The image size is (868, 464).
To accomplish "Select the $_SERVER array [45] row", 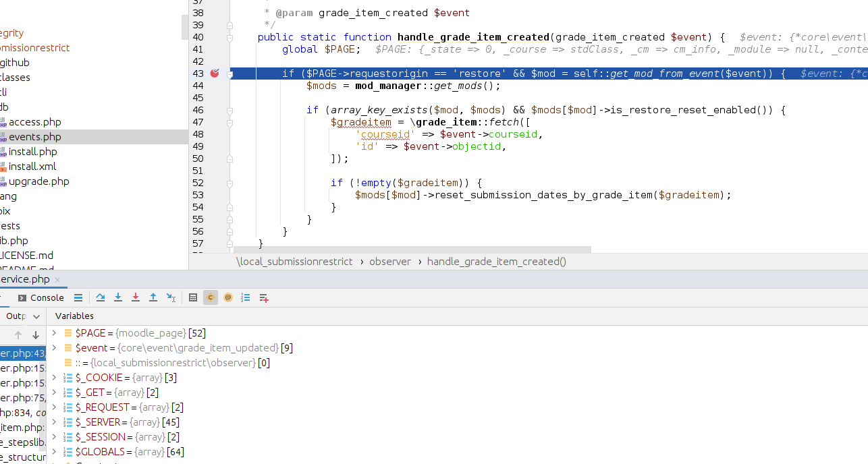I will 458,422.
